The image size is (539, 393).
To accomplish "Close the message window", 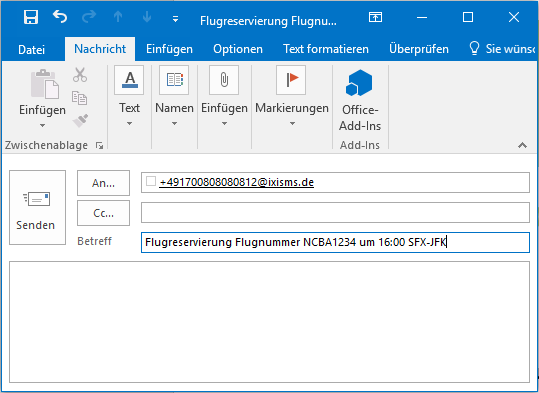I will pos(514,17).
